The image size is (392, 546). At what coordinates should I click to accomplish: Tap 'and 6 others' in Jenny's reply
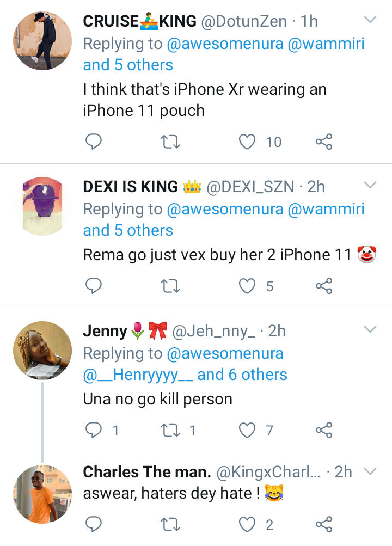coord(242,375)
